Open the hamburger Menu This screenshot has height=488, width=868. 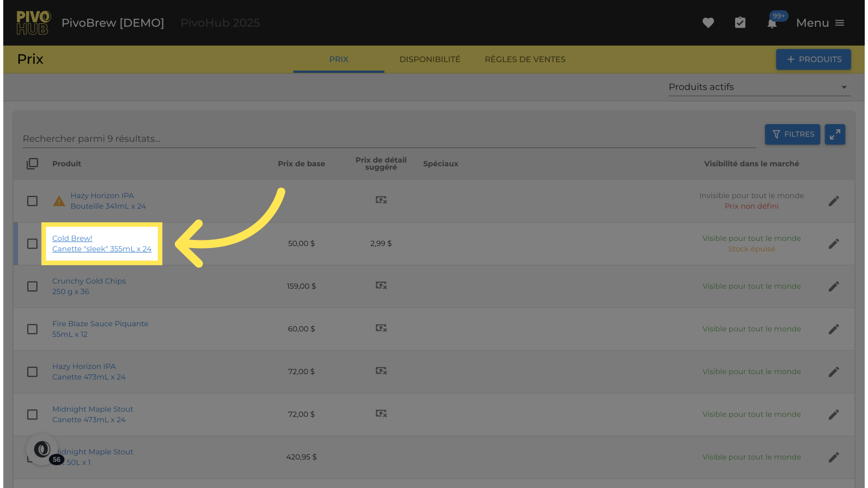point(820,23)
